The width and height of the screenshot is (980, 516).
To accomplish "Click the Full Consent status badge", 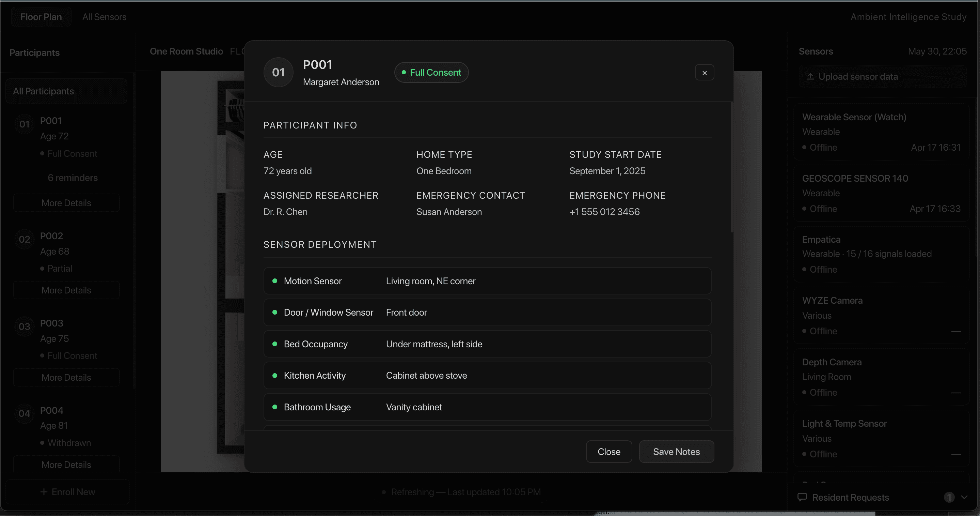I will click(x=431, y=72).
